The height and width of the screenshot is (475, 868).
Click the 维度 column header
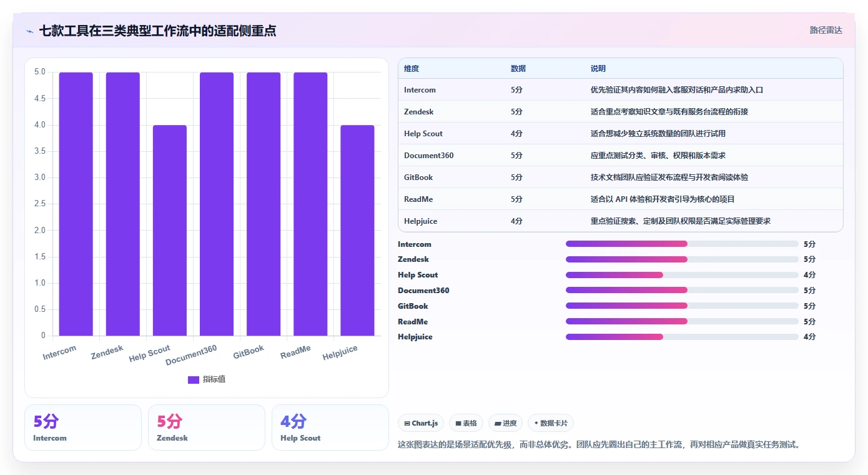point(412,69)
